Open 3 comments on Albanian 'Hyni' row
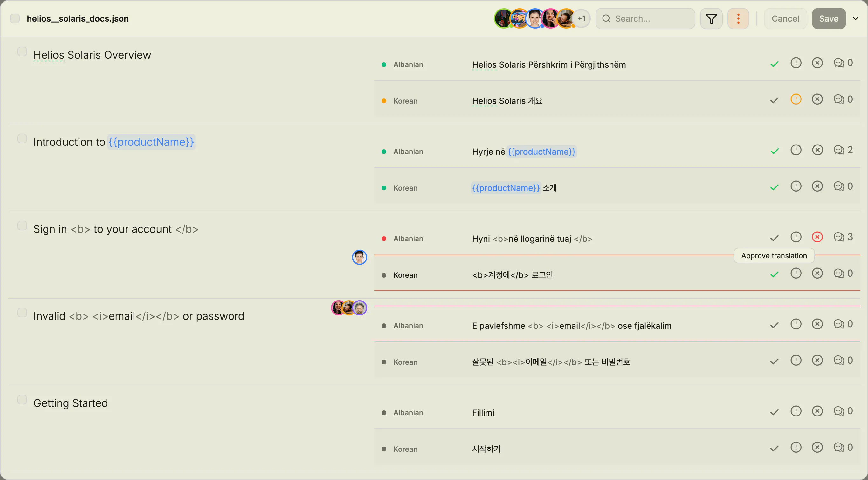 pyautogui.click(x=843, y=237)
